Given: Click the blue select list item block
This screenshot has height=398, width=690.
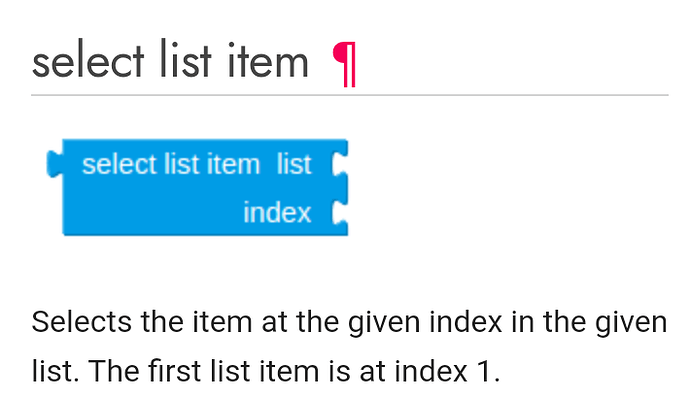Looking at the screenshot, I should 198,188.
